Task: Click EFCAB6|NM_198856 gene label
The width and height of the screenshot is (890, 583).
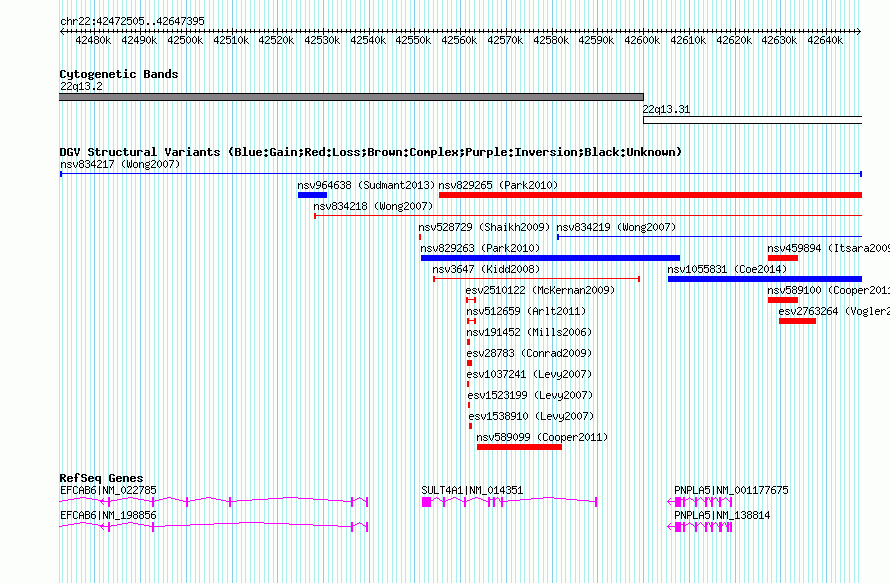Action: [108, 515]
